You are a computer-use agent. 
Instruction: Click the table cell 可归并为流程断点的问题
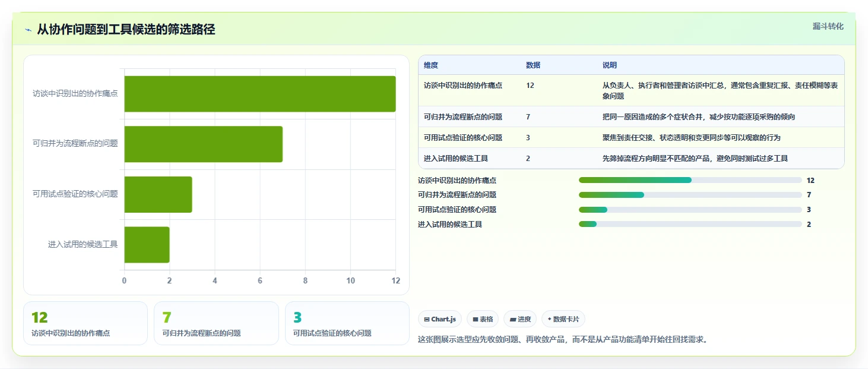tap(463, 117)
